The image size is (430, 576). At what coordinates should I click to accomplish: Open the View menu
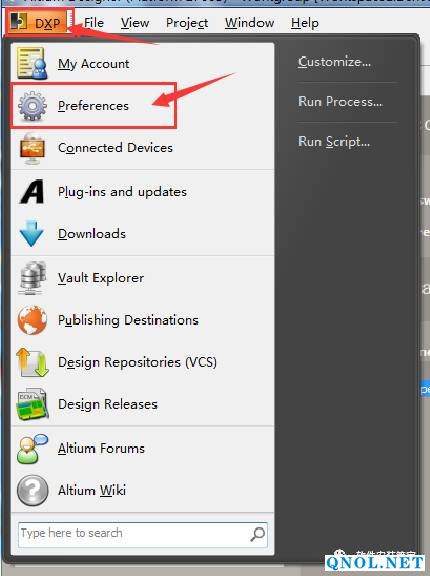coord(135,23)
